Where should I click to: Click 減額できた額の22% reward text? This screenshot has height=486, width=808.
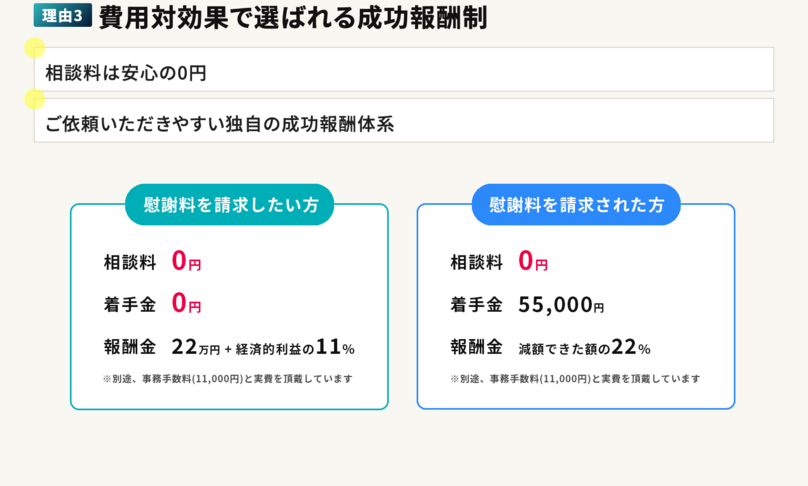coord(584,349)
